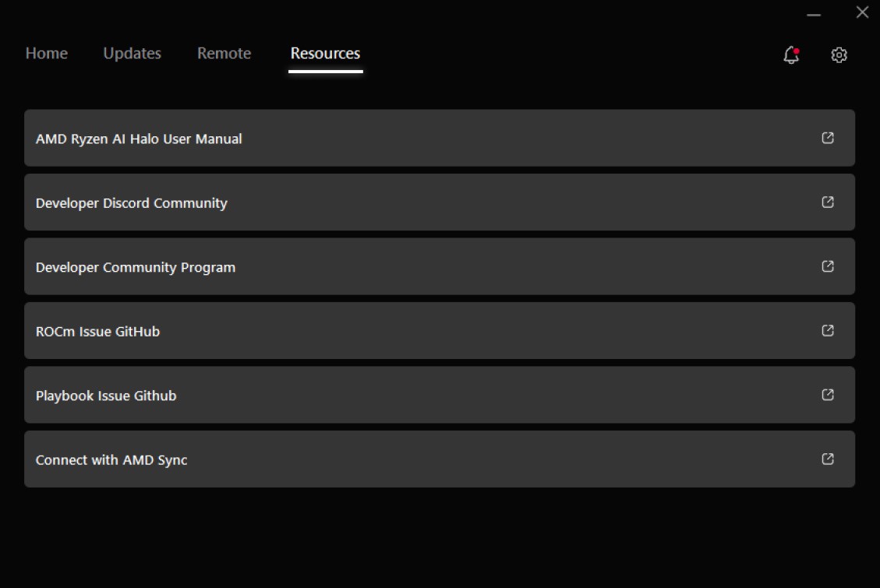
Task: Switch to the Updates tab
Action: tap(133, 53)
